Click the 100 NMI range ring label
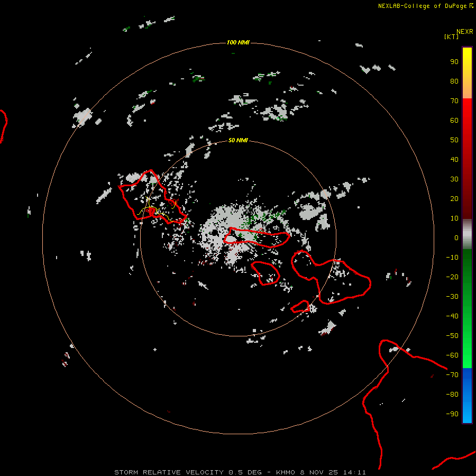476x476 pixels. (x=238, y=42)
